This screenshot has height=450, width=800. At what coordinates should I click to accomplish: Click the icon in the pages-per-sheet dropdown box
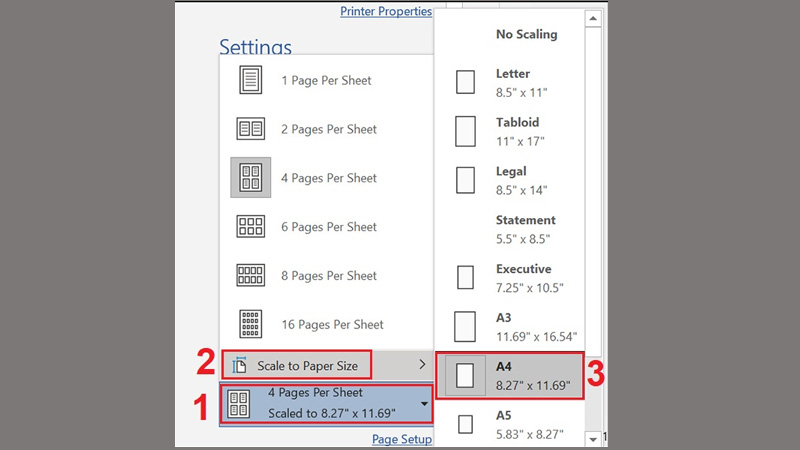click(x=239, y=404)
